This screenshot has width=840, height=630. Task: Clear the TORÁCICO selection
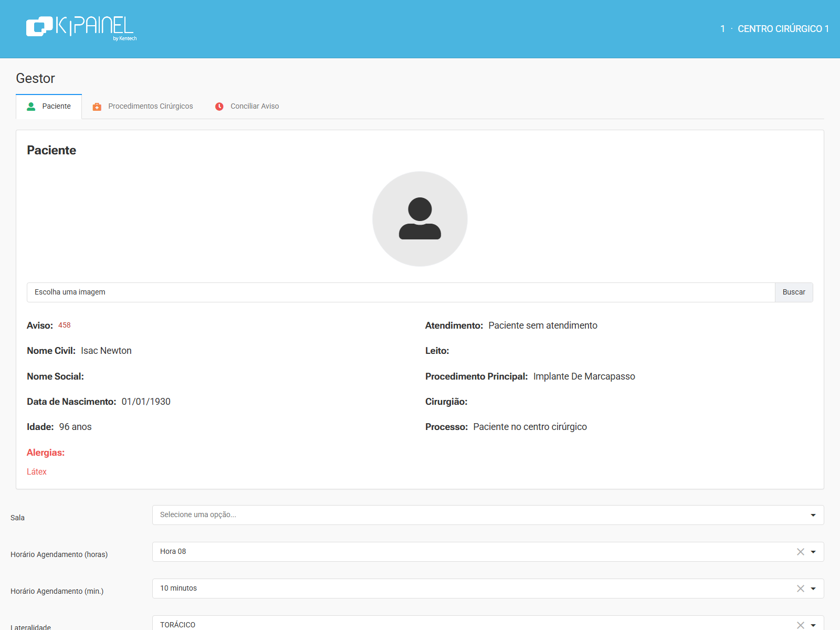801,625
